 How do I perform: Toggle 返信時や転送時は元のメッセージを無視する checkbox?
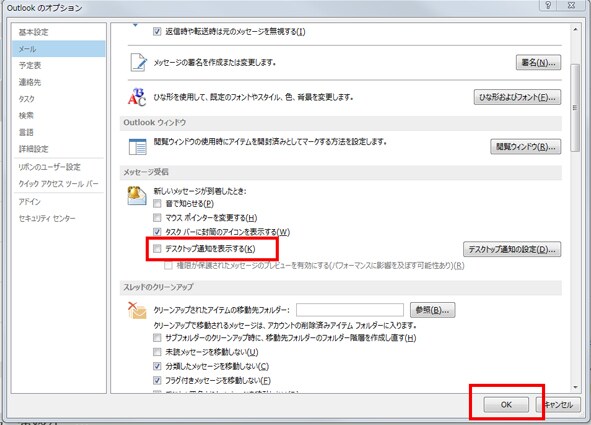(x=157, y=31)
